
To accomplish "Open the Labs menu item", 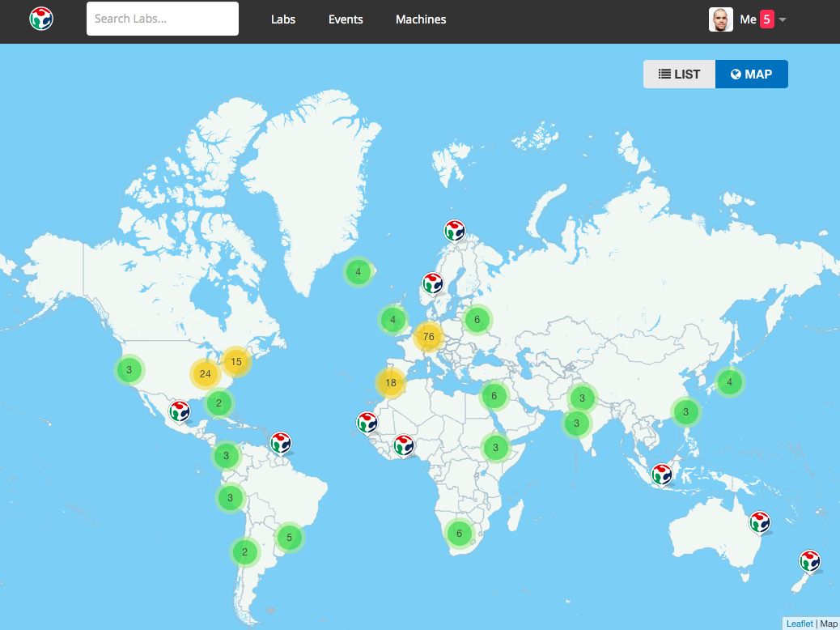I will pyautogui.click(x=283, y=19).
